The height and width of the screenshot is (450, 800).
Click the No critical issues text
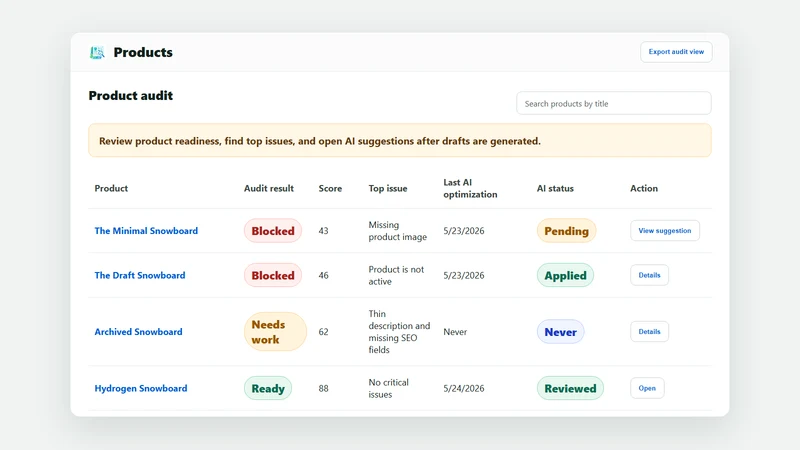[388, 388]
